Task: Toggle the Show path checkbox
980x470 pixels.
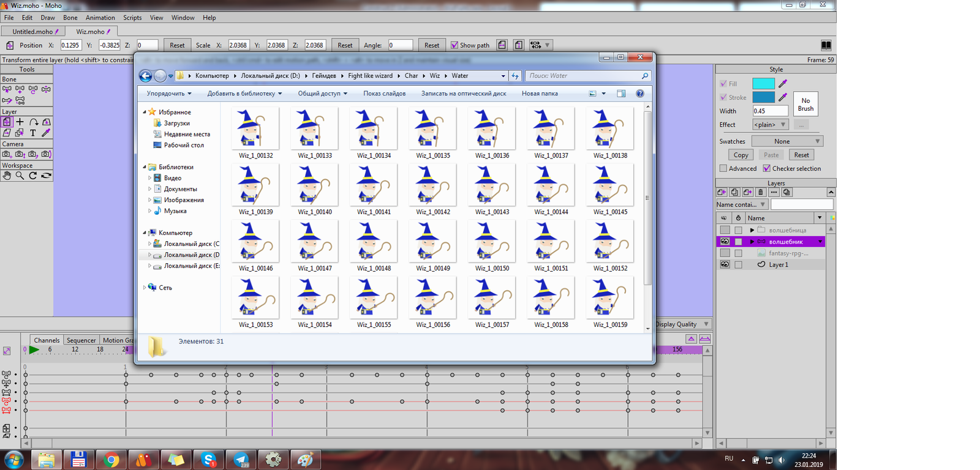Action: (454, 45)
